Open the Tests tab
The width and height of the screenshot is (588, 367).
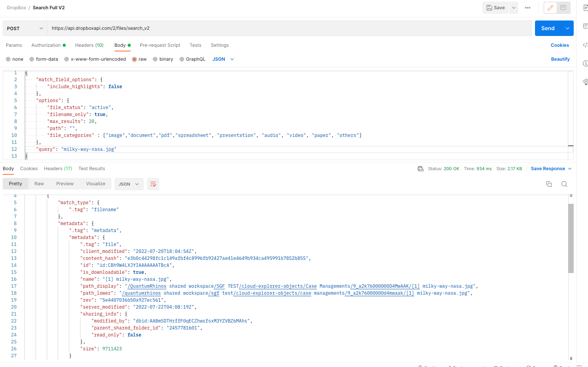(x=195, y=45)
